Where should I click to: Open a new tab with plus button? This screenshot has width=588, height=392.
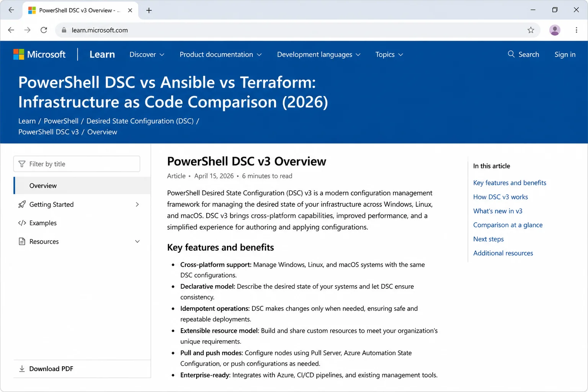pyautogui.click(x=149, y=10)
